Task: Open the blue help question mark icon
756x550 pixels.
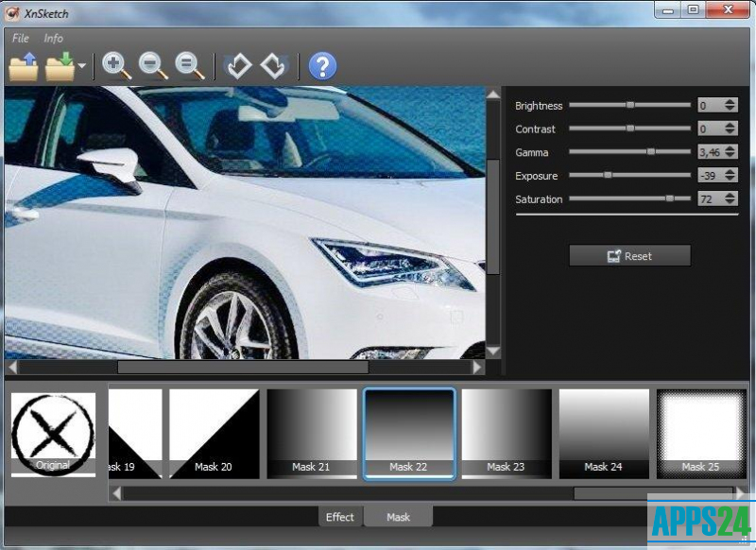Action: click(x=322, y=66)
